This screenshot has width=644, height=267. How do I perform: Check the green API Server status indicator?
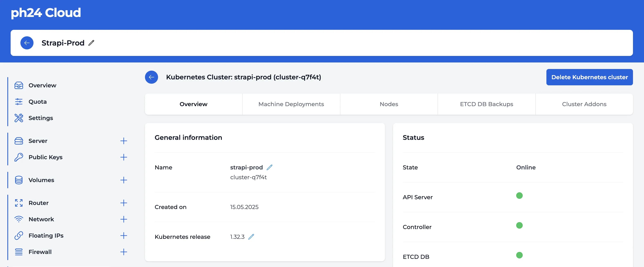coord(519,196)
